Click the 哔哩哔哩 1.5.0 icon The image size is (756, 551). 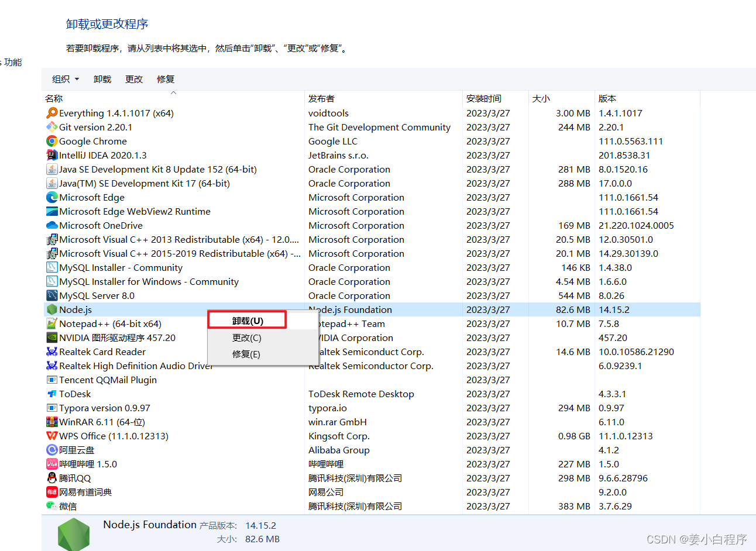coord(52,464)
